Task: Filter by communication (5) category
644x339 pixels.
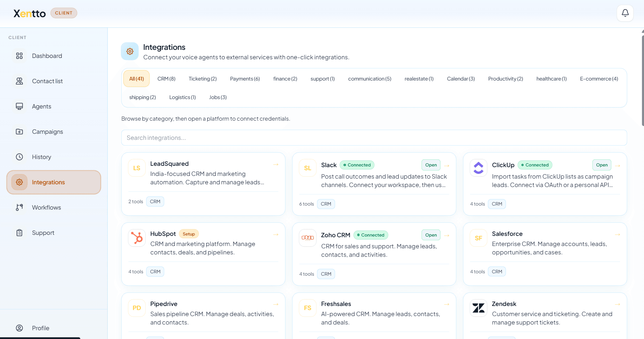Action: point(370,79)
